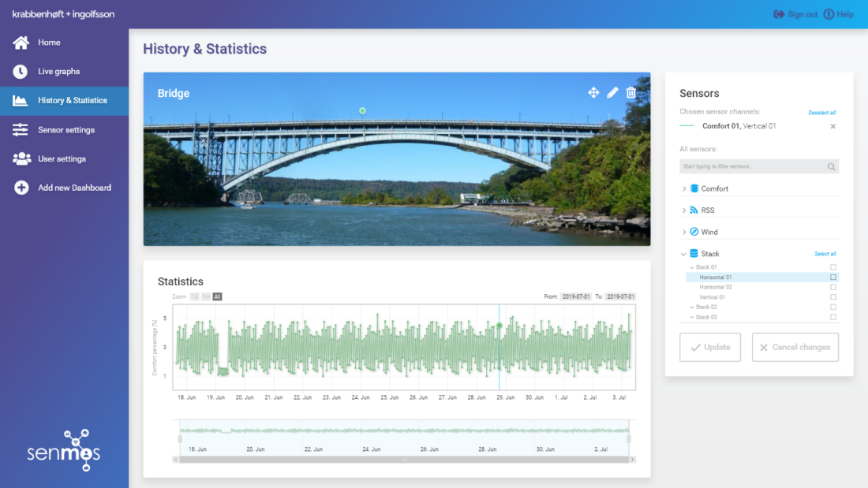
Task: Tick the Stack 01 checkbox
Action: [832, 267]
